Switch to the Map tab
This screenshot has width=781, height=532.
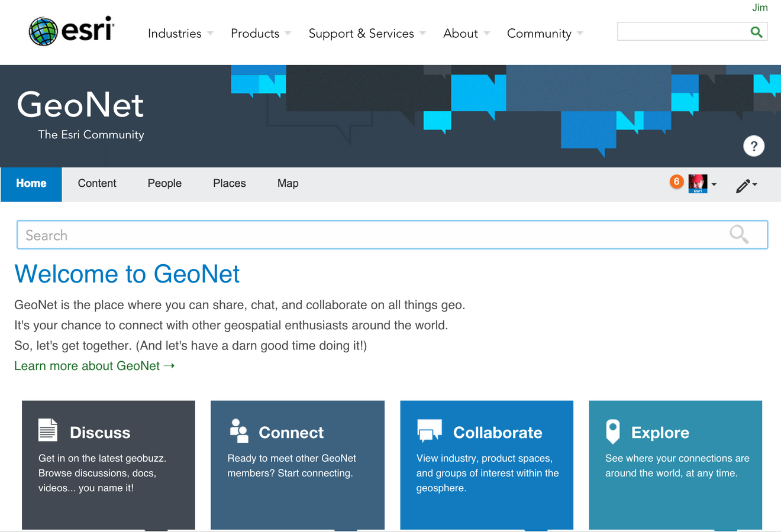[x=288, y=184]
